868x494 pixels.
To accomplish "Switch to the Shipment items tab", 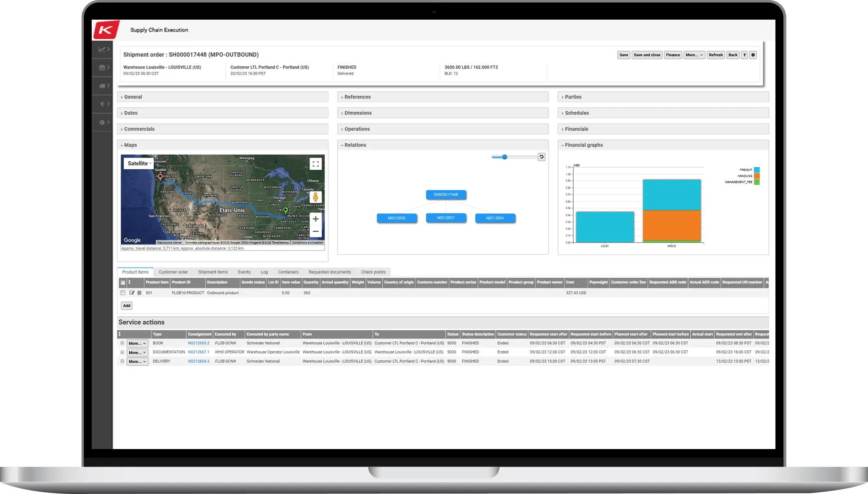I will tap(213, 271).
